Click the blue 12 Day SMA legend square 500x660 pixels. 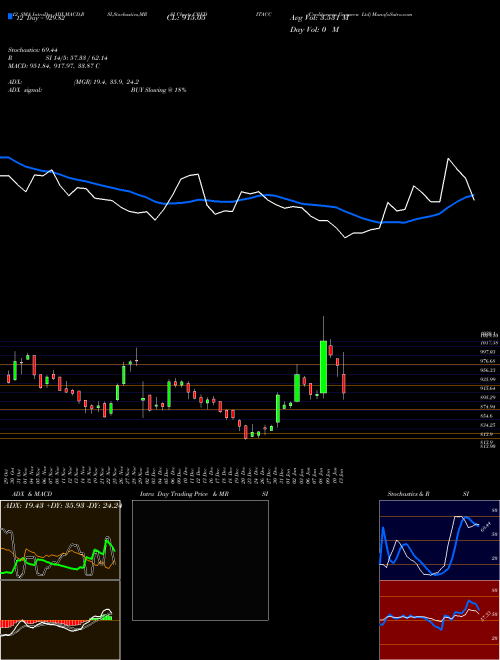(10, 17)
